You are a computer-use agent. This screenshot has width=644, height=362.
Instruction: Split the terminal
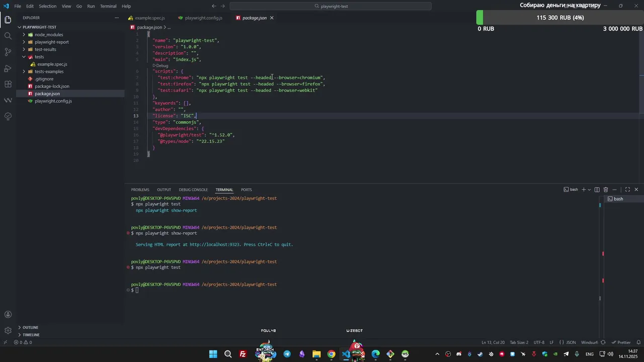[x=597, y=190]
